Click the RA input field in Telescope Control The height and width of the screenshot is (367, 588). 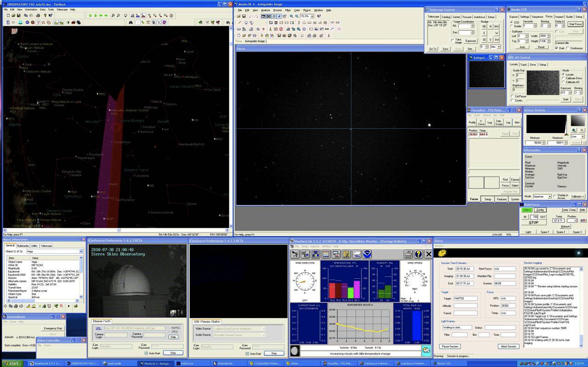point(465,26)
